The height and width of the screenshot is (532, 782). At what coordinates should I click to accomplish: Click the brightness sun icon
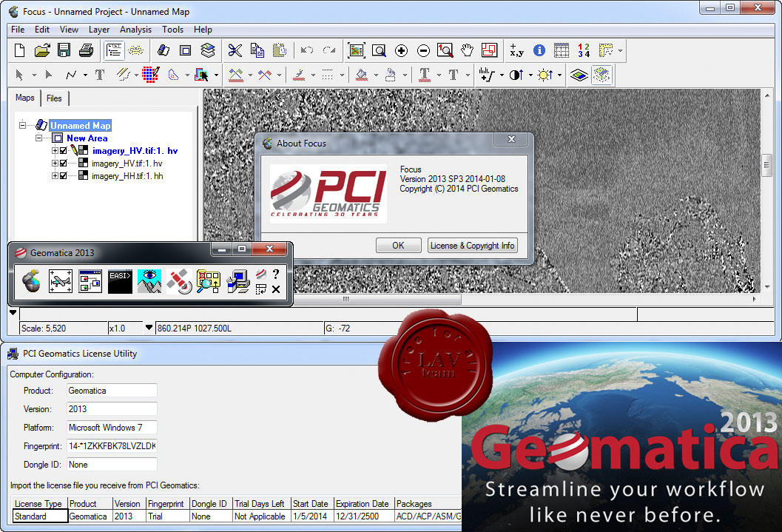(545, 75)
